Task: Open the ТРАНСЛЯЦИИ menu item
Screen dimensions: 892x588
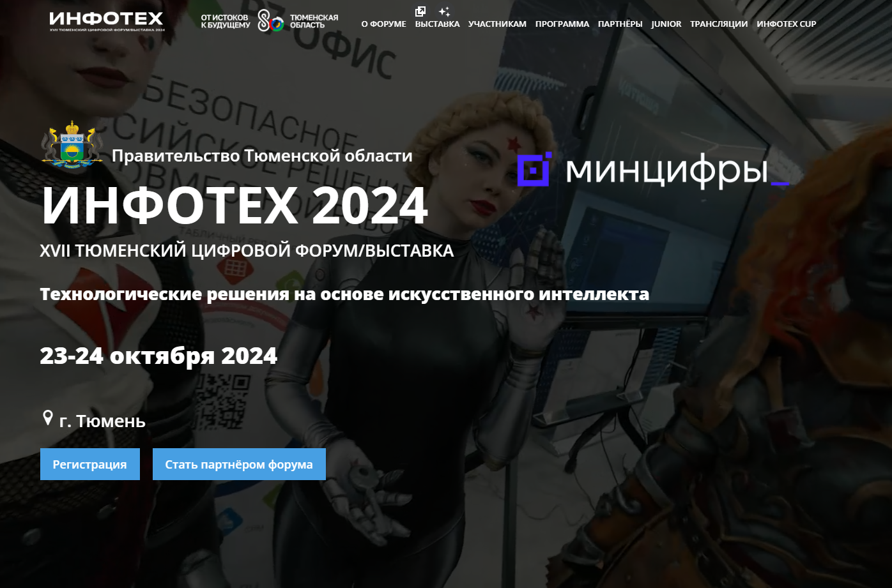Action: (x=719, y=24)
